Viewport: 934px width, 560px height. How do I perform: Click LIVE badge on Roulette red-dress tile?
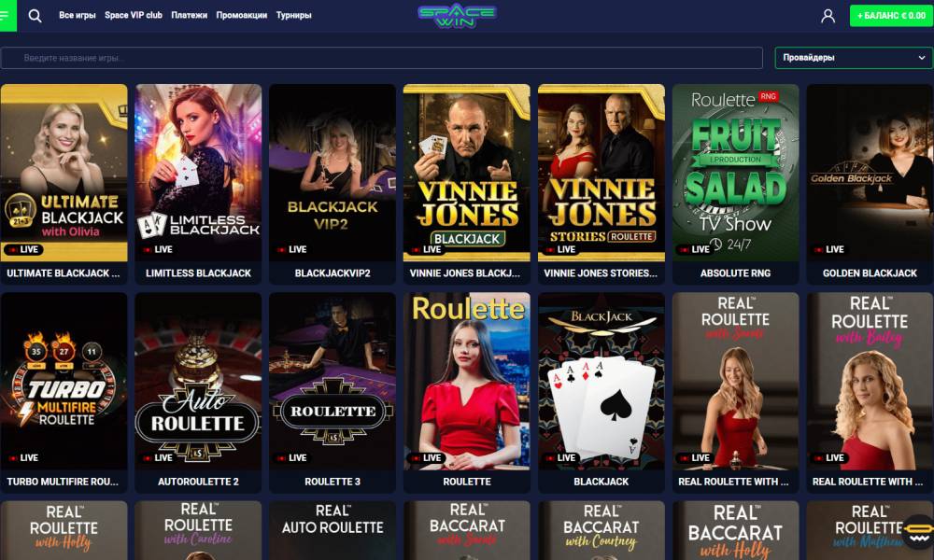click(426, 457)
